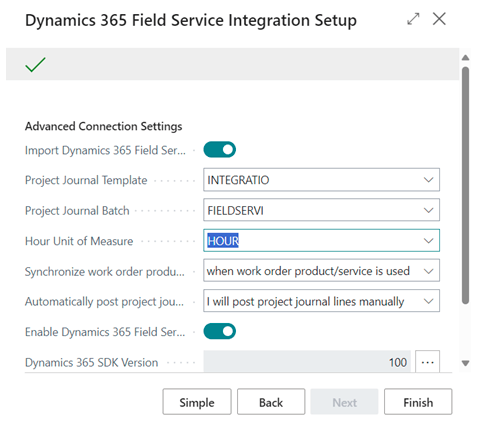Click the Advanced Connection Settings heading
Image resolution: width=482 pixels, height=425 pixels.
(103, 126)
